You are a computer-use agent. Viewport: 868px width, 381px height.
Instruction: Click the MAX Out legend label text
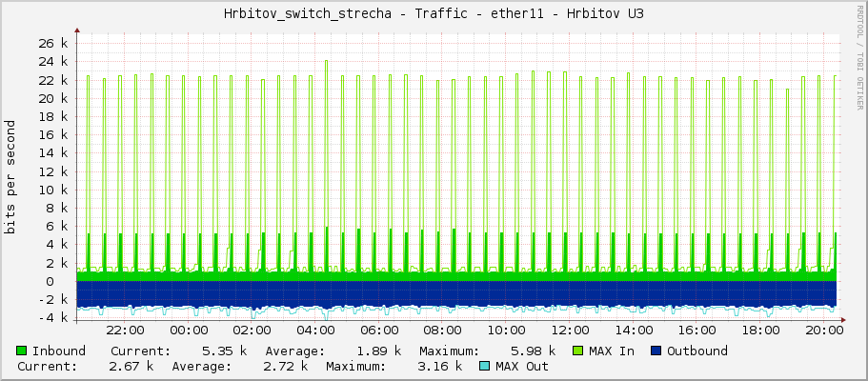click(522, 366)
